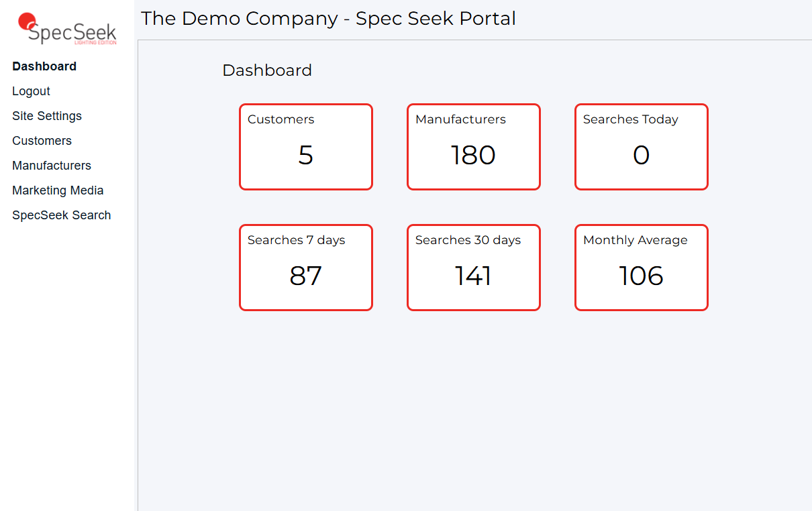This screenshot has width=812, height=511.
Task: Launch SpecSeek Search link
Action: click(x=62, y=215)
